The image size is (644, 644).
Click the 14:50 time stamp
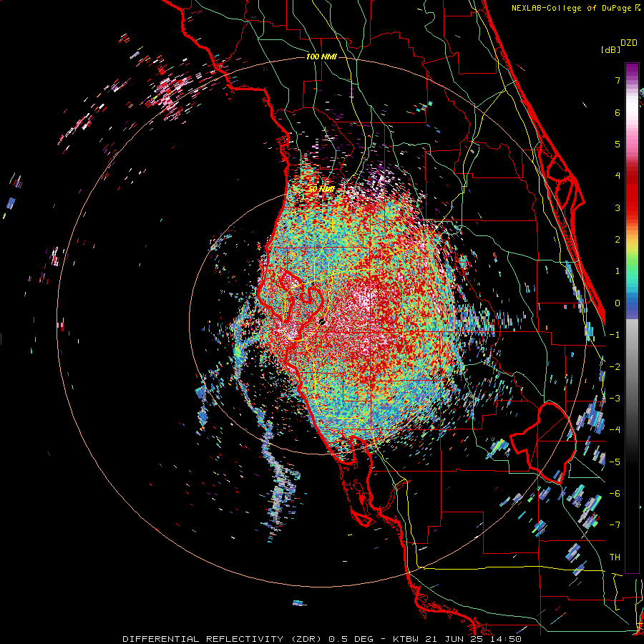tap(504, 639)
